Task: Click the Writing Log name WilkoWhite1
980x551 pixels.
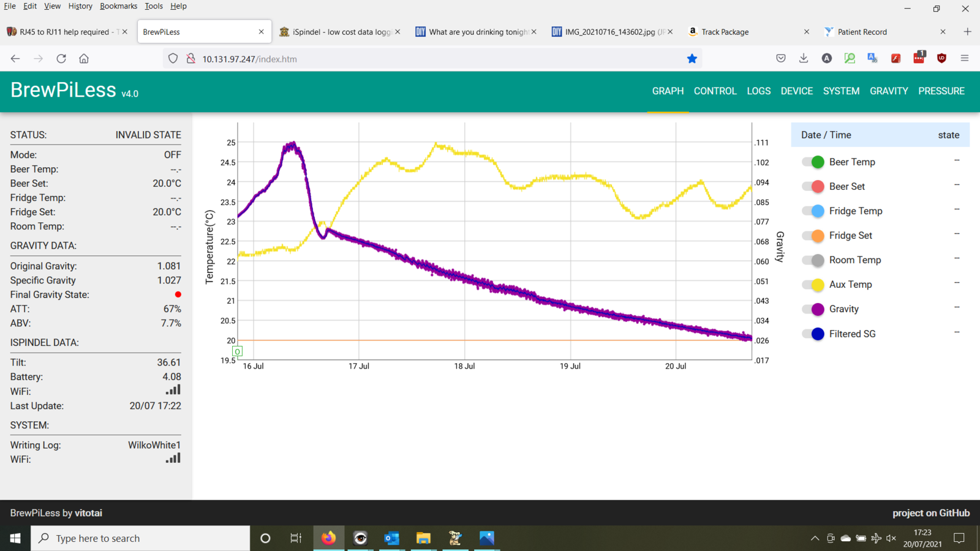Action: [154, 446]
